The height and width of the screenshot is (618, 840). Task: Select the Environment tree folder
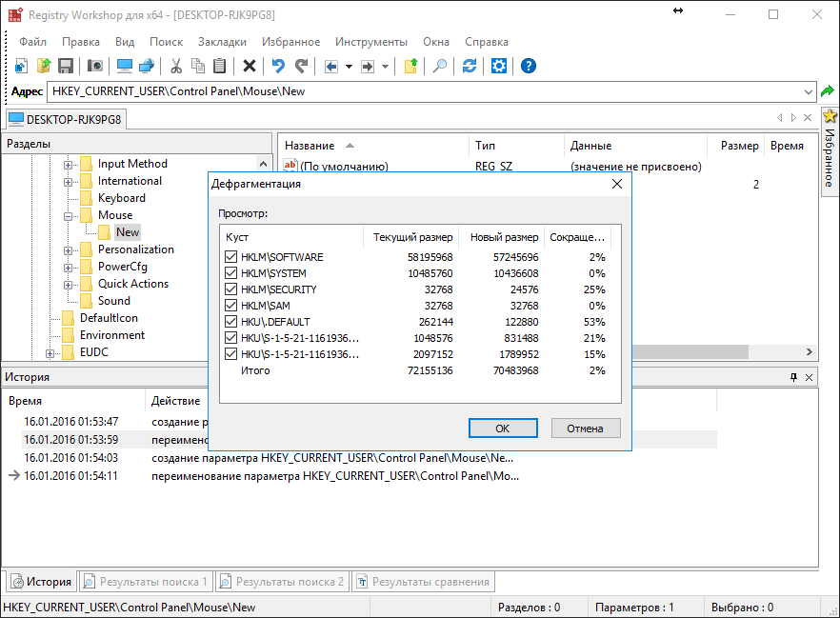pyautogui.click(x=112, y=335)
